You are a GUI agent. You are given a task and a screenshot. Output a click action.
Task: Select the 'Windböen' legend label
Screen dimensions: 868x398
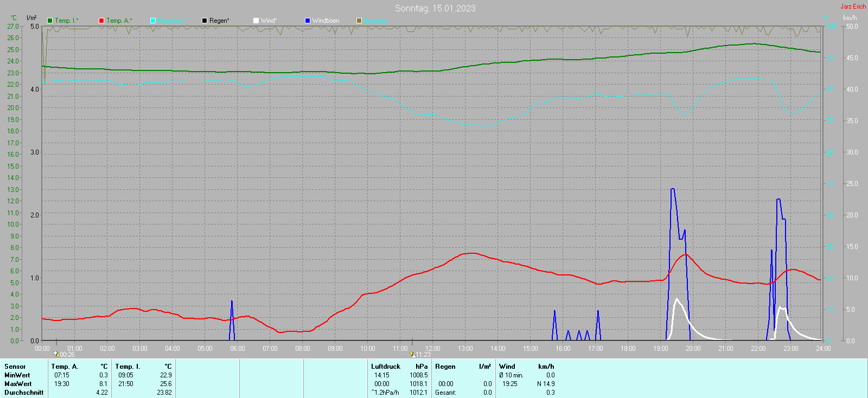tap(326, 21)
